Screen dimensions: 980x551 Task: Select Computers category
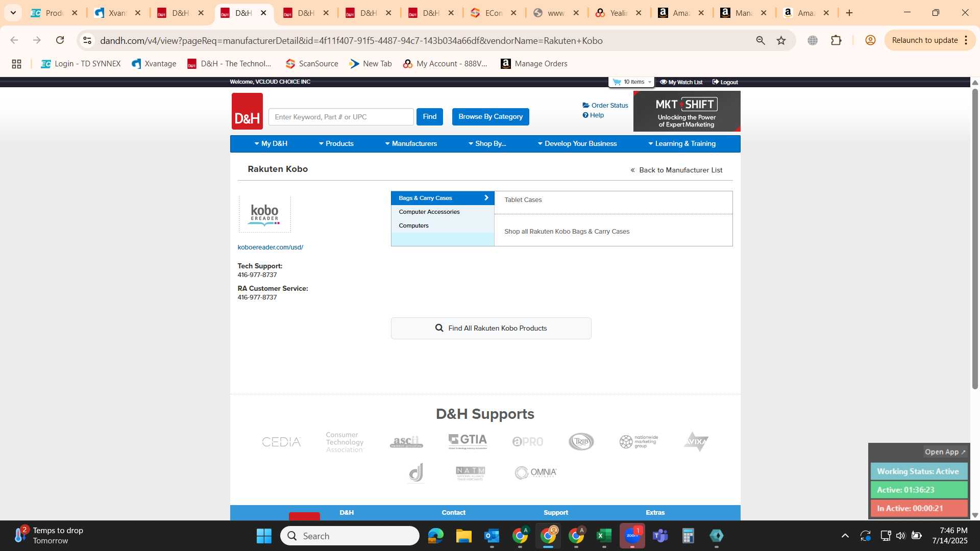pyautogui.click(x=443, y=226)
